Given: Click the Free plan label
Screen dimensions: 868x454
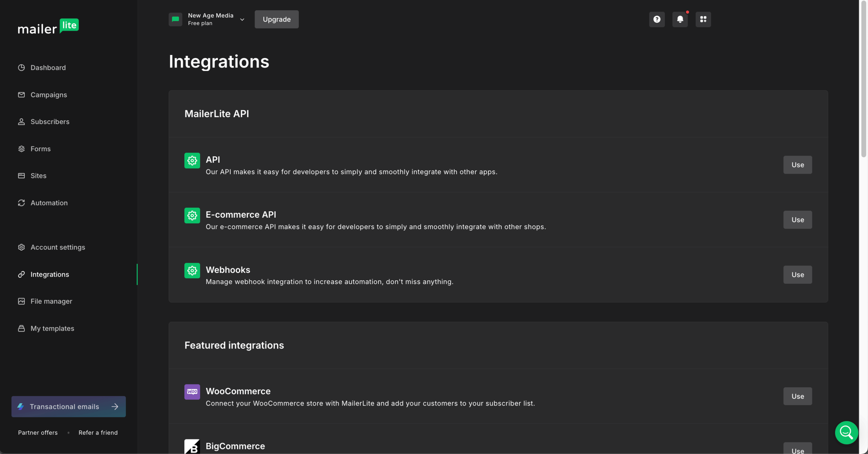Looking at the screenshot, I should [x=200, y=23].
